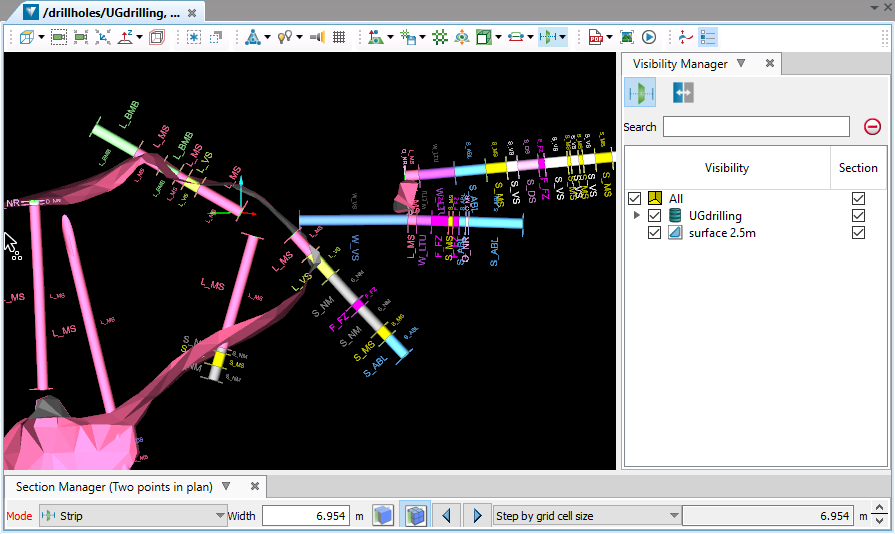Open Step by grid cell size dropdown

(587, 516)
